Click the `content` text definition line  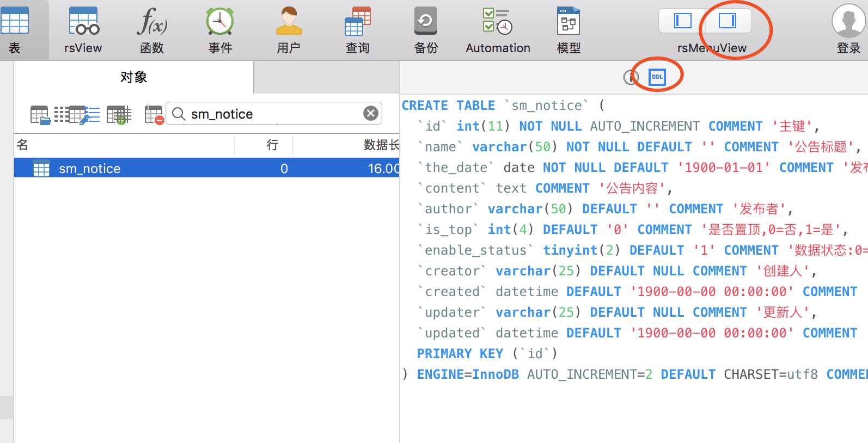click(x=545, y=188)
